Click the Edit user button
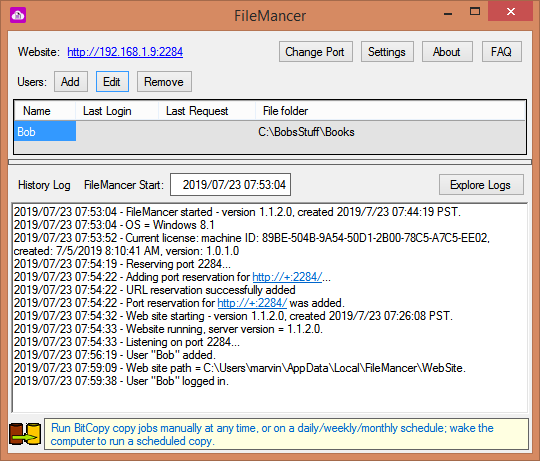This screenshot has width=540, height=461. click(x=112, y=82)
